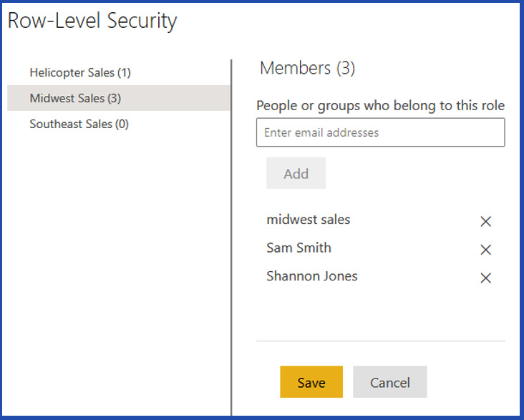
Task: Click the Row-Level Security title
Action: coord(92,21)
